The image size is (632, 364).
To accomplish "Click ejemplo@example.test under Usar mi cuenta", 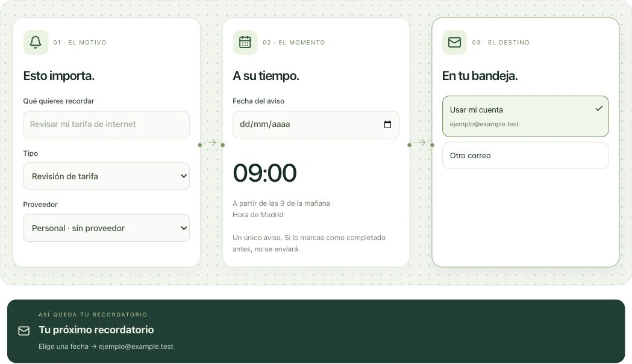I will click(x=484, y=124).
